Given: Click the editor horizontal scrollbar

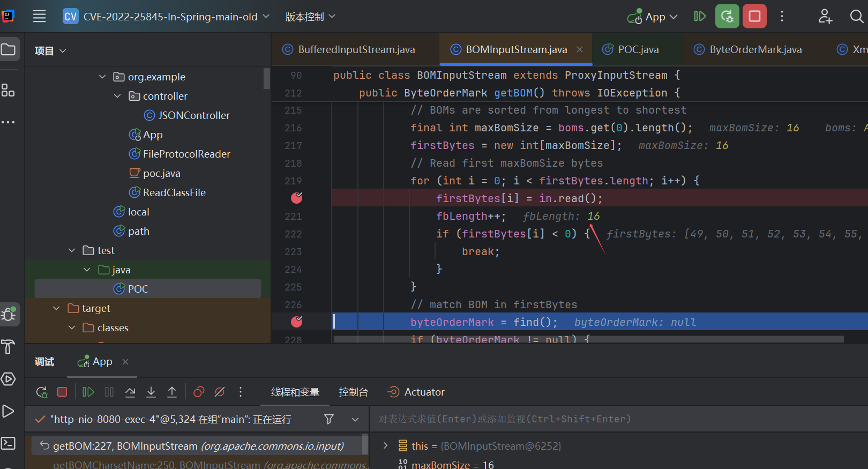Looking at the screenshot, I should click(589, 339).
